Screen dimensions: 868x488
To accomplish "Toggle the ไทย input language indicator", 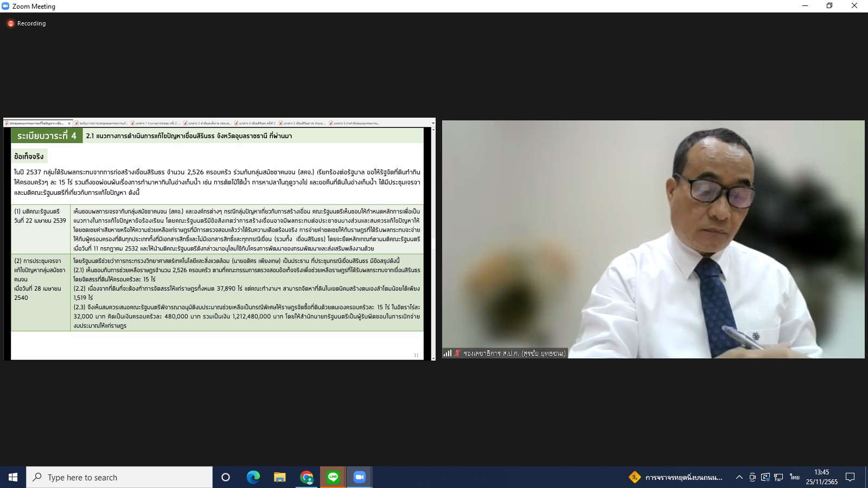I will pos(795,477).
